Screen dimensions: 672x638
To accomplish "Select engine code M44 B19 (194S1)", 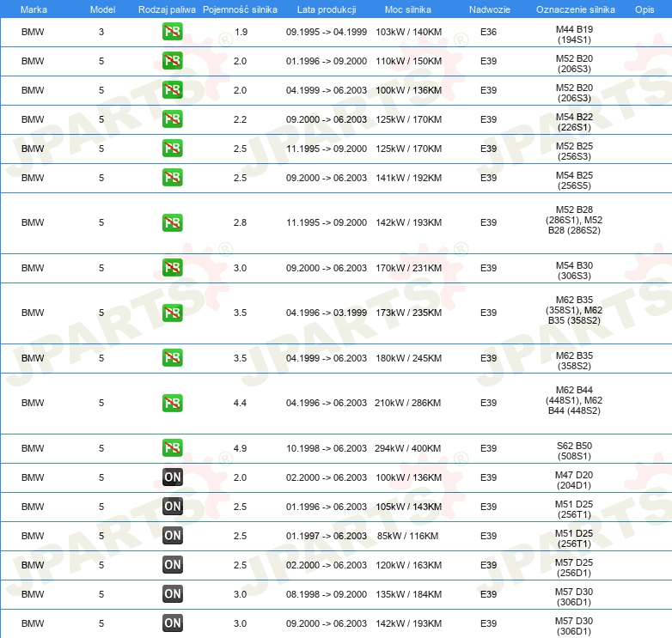I will tap(574, 34).
